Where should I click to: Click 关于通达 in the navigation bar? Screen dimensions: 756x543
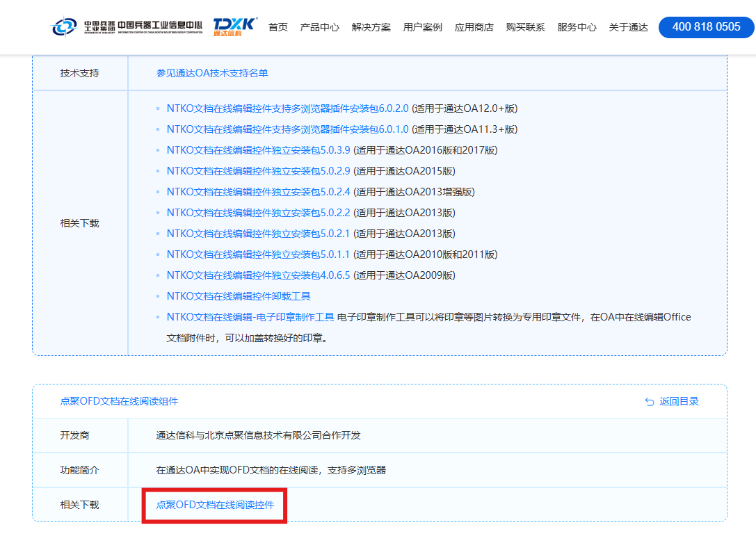click(628, 27)
